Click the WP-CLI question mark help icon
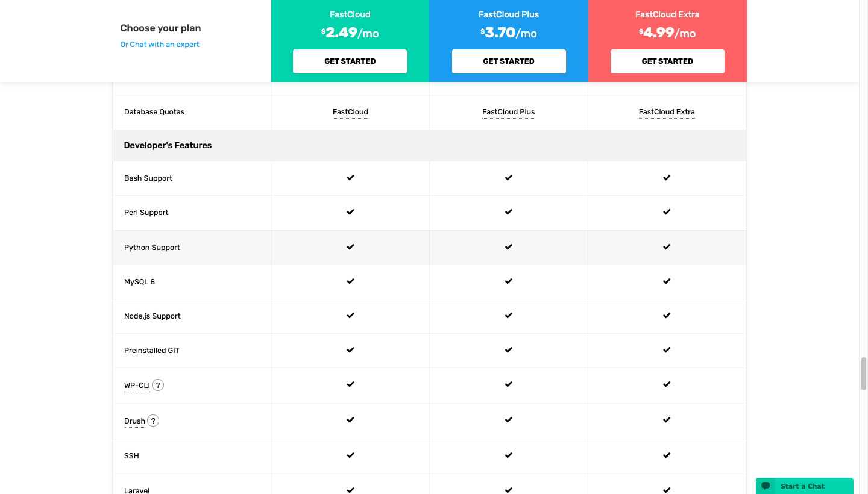 [x=158, y=385]
